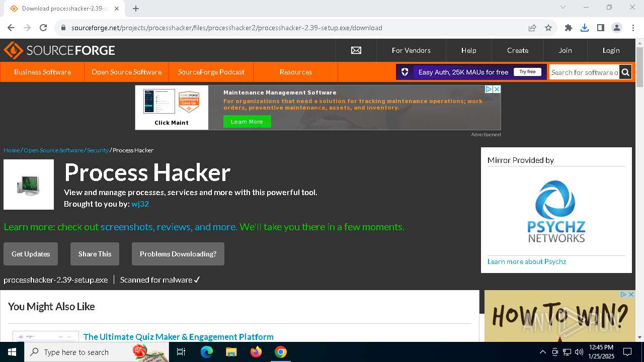Toggle Chrome side panel icon
The height and width of the screenshot is (362, 644).
(x=600, y=28)
